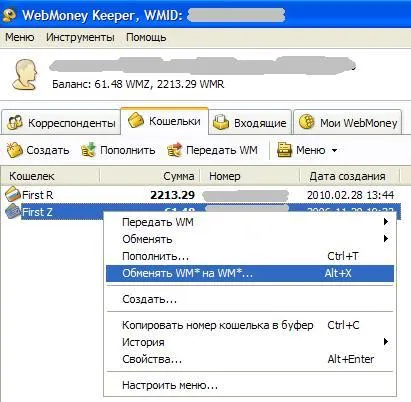
Task: Open the Мои WebMoney tab
Action: (x=348, y=123)
